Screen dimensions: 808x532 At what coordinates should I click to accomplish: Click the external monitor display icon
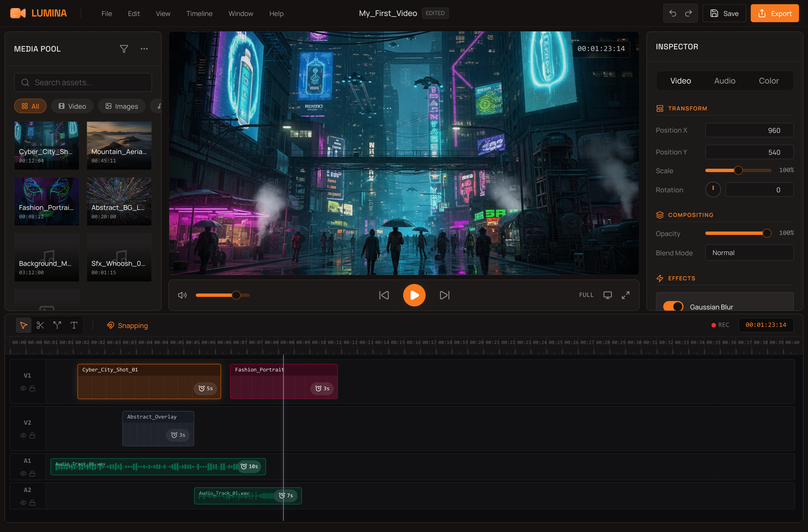point(607,295)
